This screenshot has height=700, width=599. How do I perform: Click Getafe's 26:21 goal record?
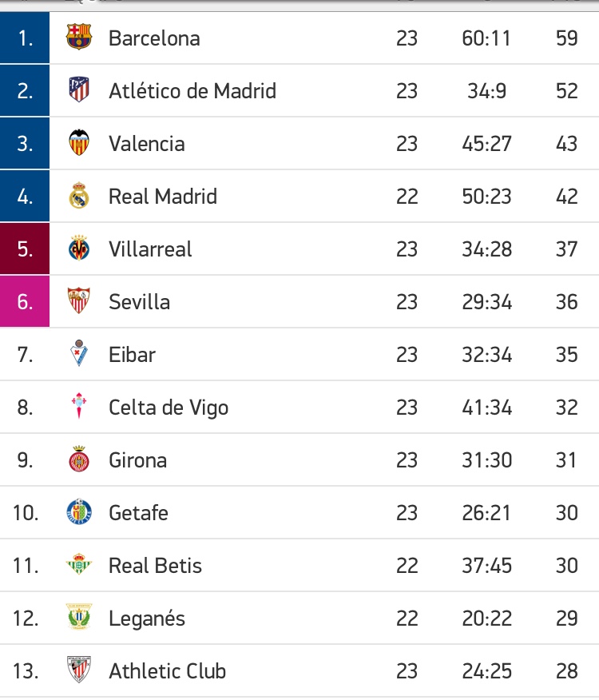[486, 513]
